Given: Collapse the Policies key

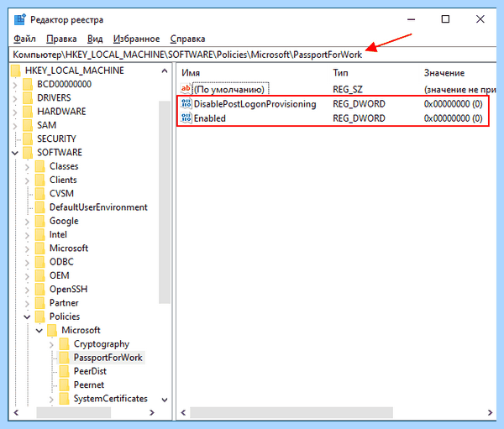Looking at the screenshot, I should pos(28,317).
